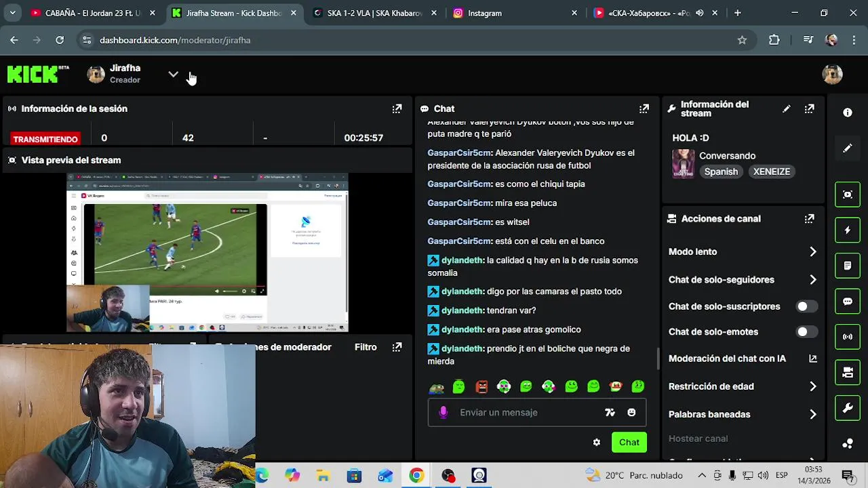This screenshot has height=488, width=868.
Task: Click the chat panel scrollbar
Action: coord(658,359)
